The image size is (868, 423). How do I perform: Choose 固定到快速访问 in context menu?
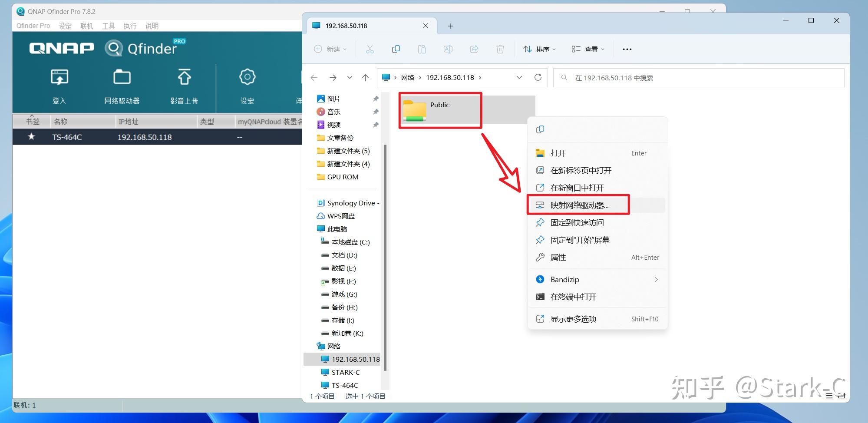[x=597, y=222]
